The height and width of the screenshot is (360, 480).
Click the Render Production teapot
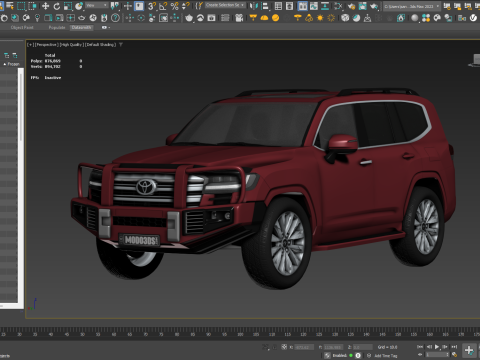pyautogui.click(x=374, y=6)
